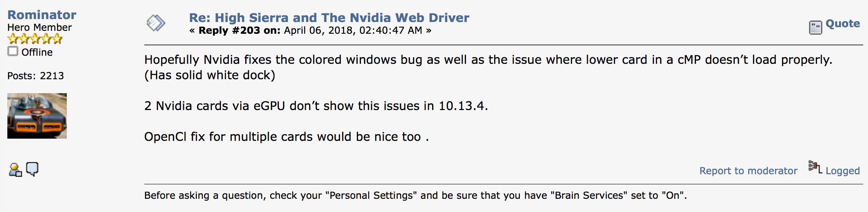Click the Logged link
Screen dimensions: 868x212
(x=843, y=171)
